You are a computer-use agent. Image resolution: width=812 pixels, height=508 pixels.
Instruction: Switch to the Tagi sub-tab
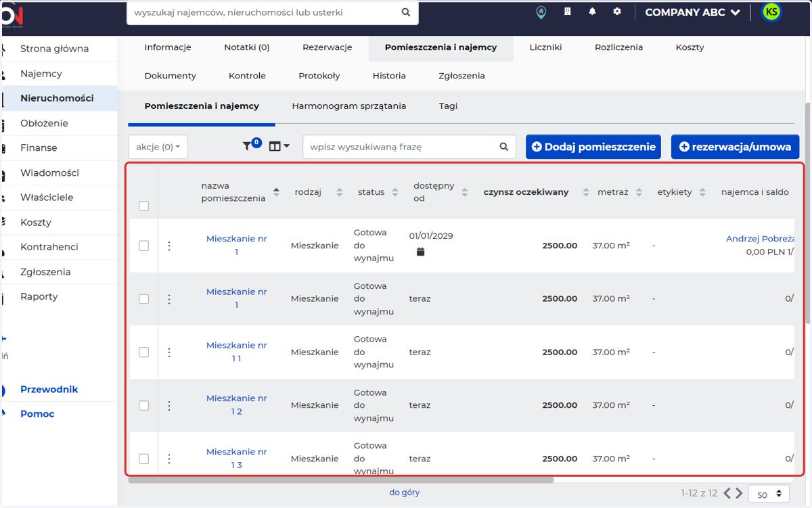point(449,106)
